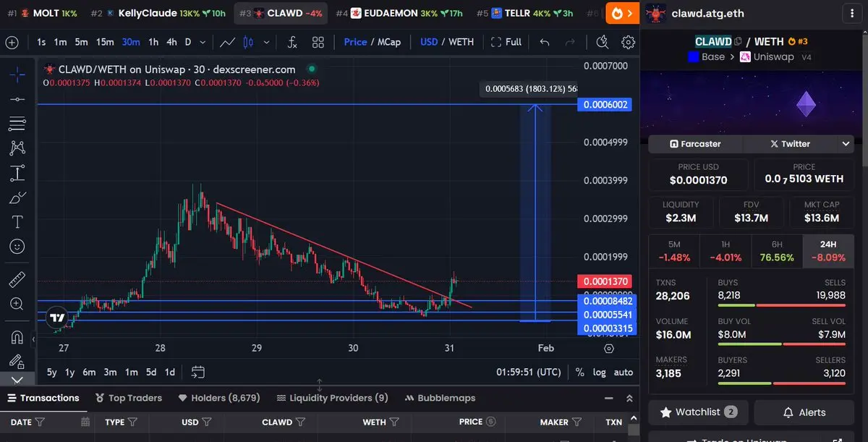This screenshot has width=868, height=442.
Task: Open the quick search clock-magnifier icon
Action: [602, 42]
